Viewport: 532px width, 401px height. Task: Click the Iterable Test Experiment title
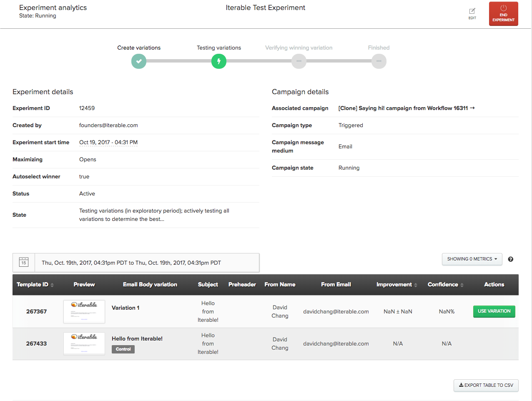coord(266,8)
